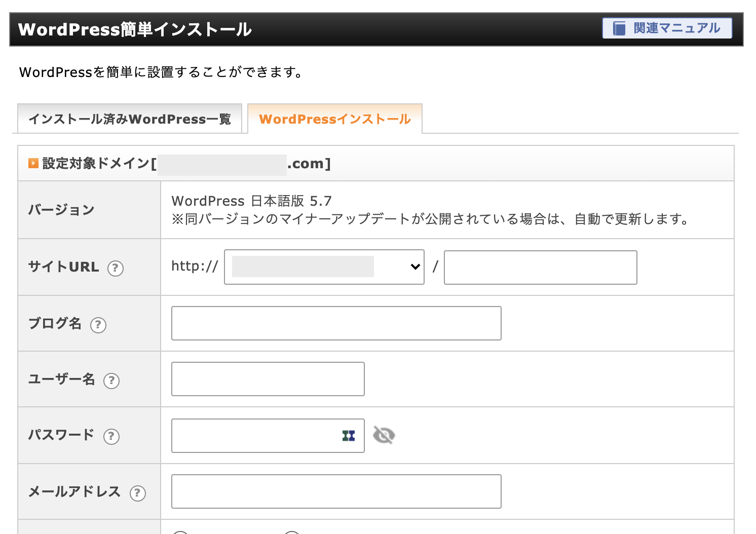Click the orange arrow icon beside 設定対象ドメイン
Image resolution: width=756 pixels, height=534 pixels.
[33, 163]
